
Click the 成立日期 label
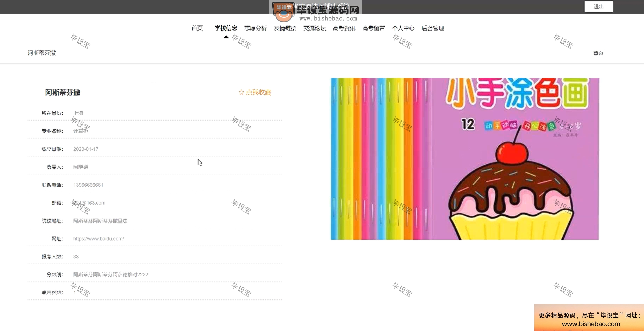tap(53, 149)
